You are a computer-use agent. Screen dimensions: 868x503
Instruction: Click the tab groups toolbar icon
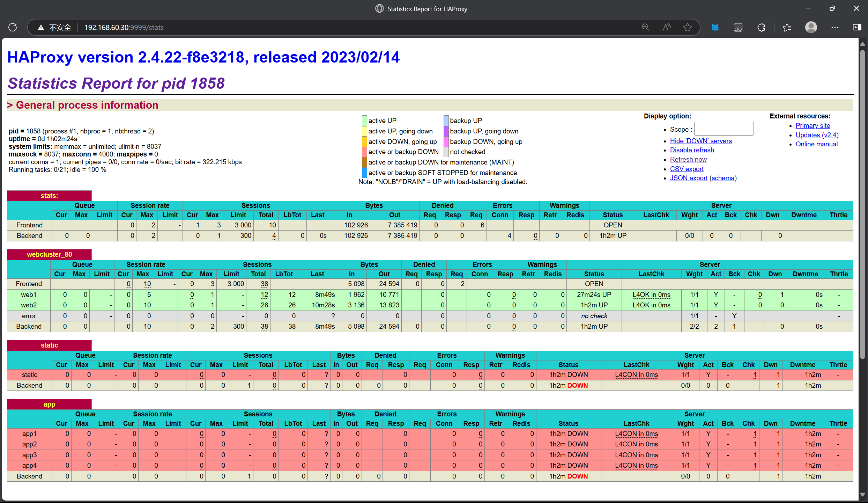[738, 27]
